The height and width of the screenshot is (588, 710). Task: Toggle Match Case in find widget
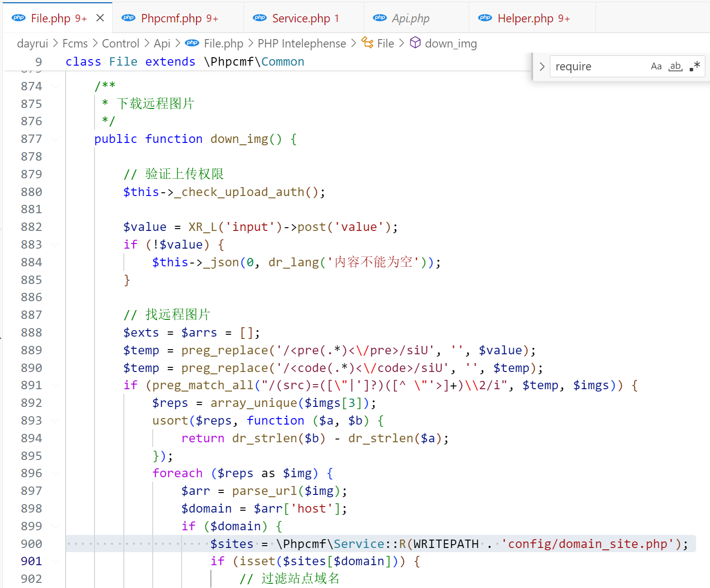coord(656,66)
